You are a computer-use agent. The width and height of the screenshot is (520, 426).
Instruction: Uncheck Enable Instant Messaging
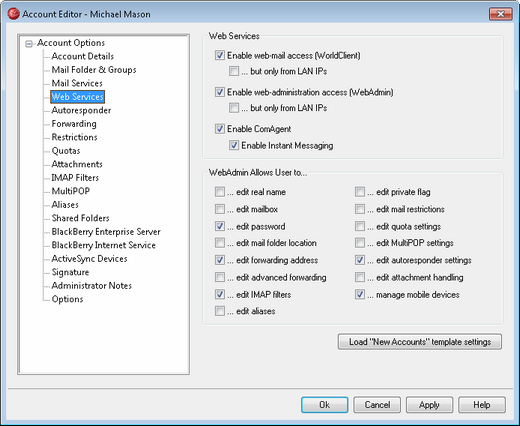234,145
